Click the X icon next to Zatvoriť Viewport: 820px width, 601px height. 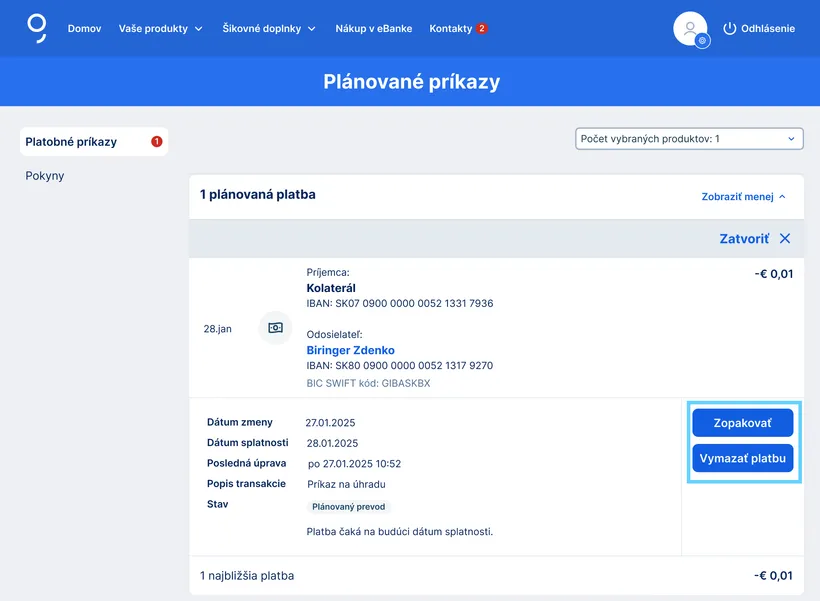click(x=785, y=239)
